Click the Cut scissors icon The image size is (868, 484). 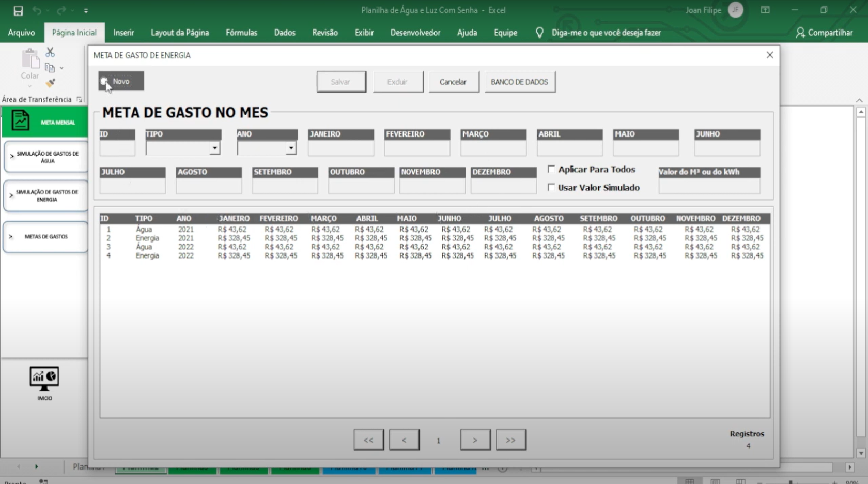pos(50,52)
